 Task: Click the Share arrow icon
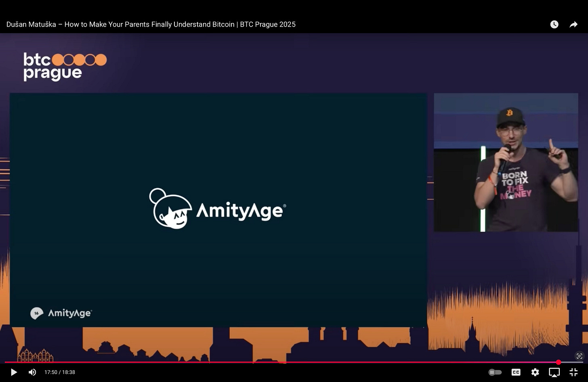(x=573, y=25)
